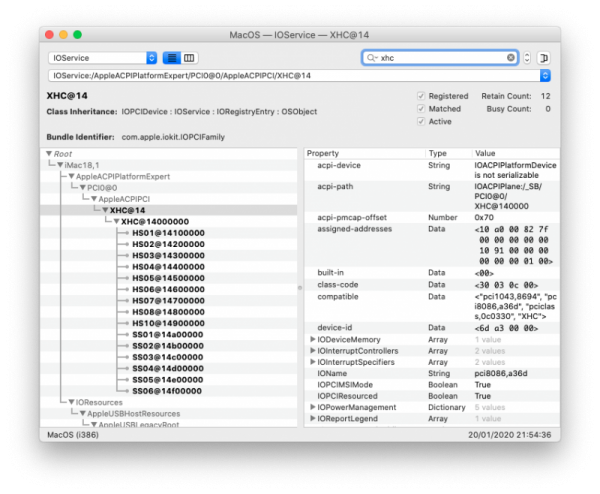This screenshot has height=494, width=600.
Task: Sort by the Value column header
Action: pos(515,153)
